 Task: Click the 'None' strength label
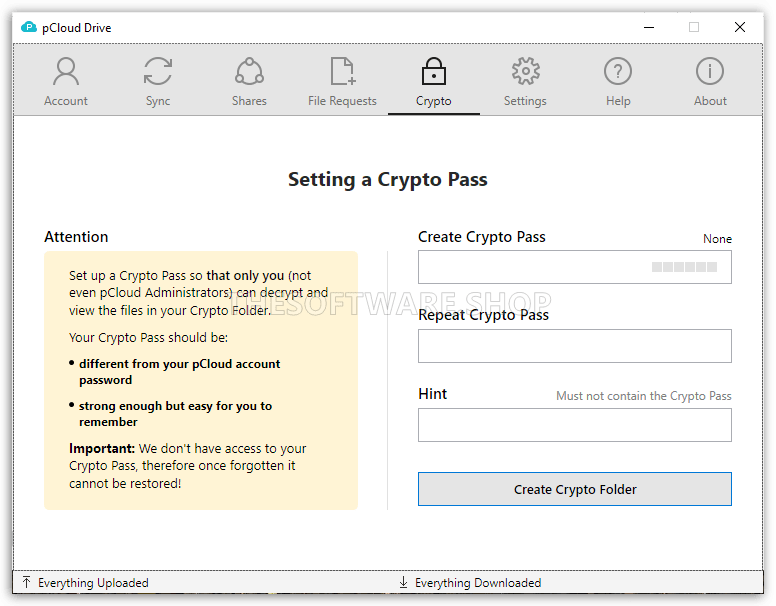717,239
